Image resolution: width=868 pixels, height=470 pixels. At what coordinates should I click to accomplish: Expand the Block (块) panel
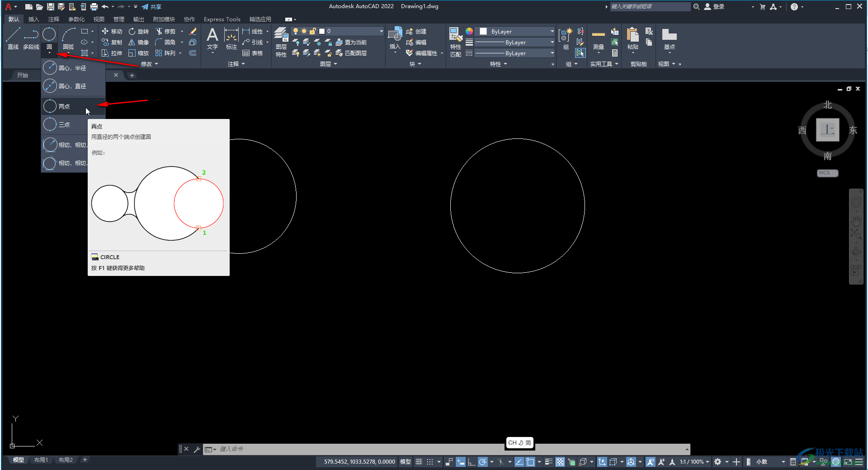point(415,64)
